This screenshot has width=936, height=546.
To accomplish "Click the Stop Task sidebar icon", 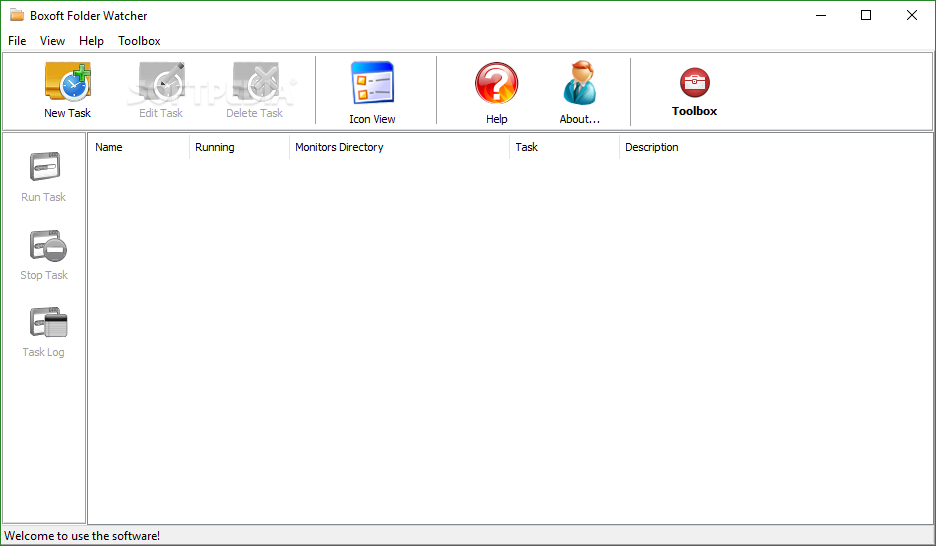I will [x=48, y=246].
